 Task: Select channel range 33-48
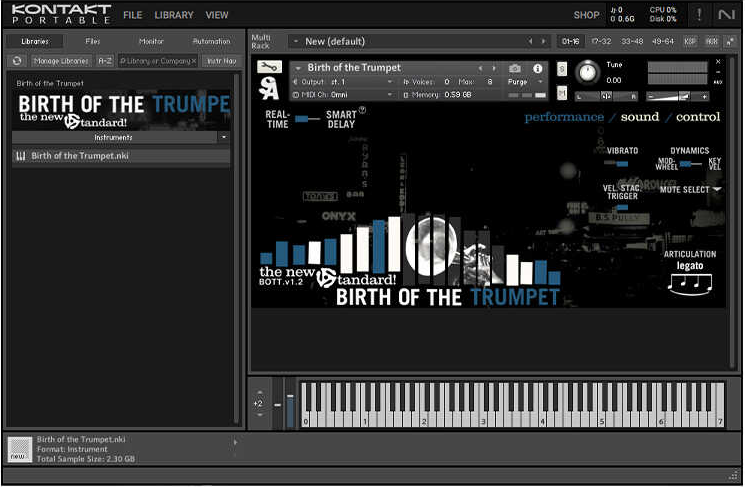pyautogui.click(x=632, y=41)
